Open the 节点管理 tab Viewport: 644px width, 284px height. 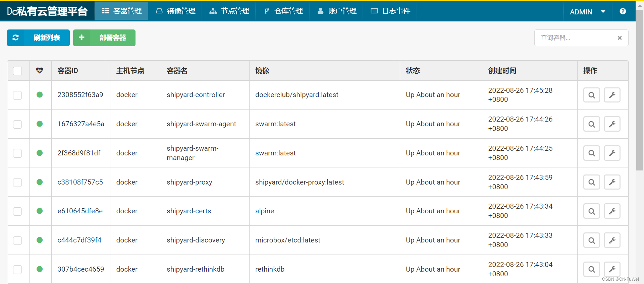pyautogui.click(x=229, y=11)
